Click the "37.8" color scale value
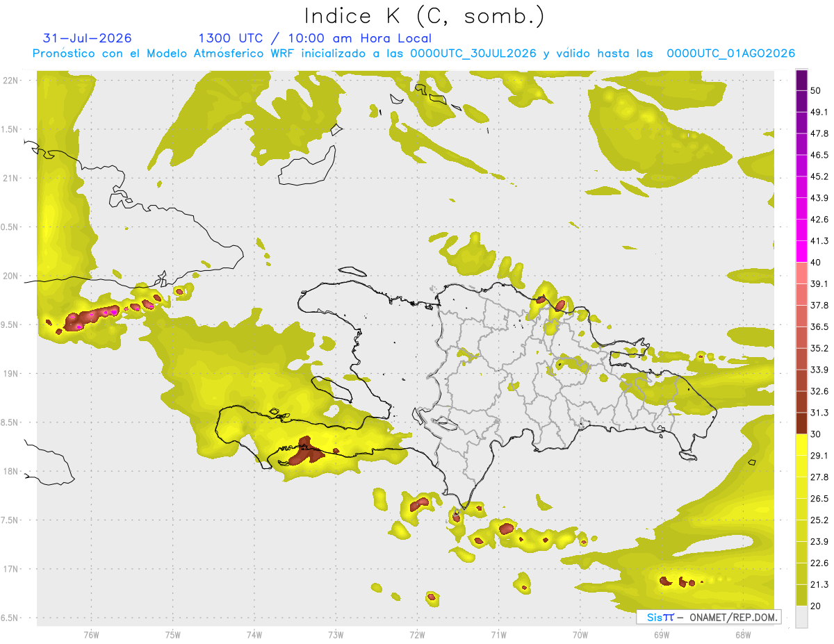This screenshot has height=644, width=834. (819, 306)
